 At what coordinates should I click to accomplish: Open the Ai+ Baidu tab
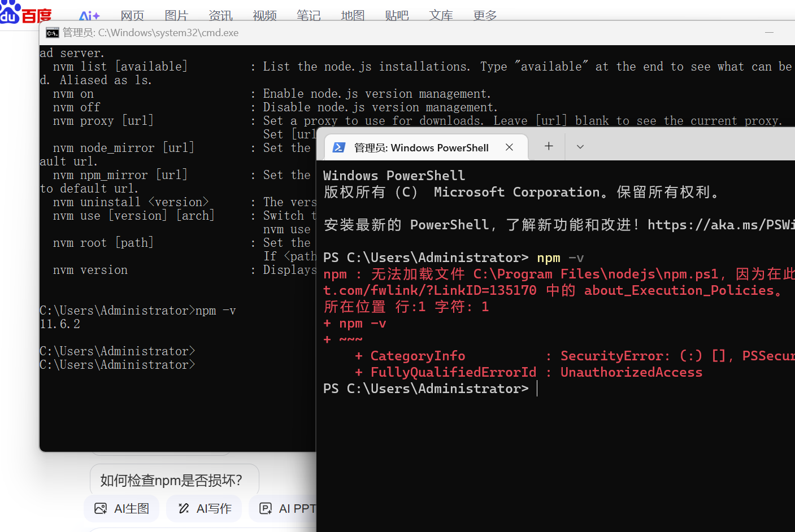click(x=89, y=16)
